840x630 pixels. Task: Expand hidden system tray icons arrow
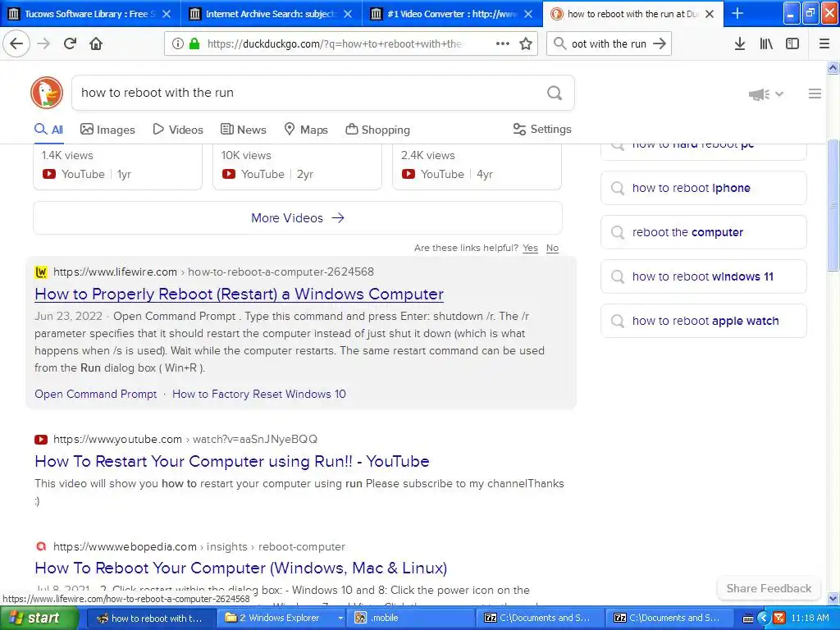click(x=764, y=619)
